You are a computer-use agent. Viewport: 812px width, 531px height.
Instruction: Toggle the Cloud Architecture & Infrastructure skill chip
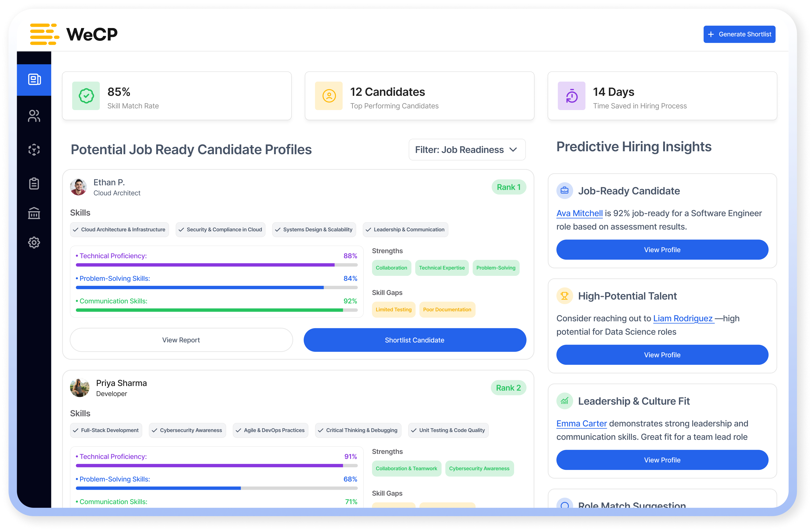click(x=119, y=230)
